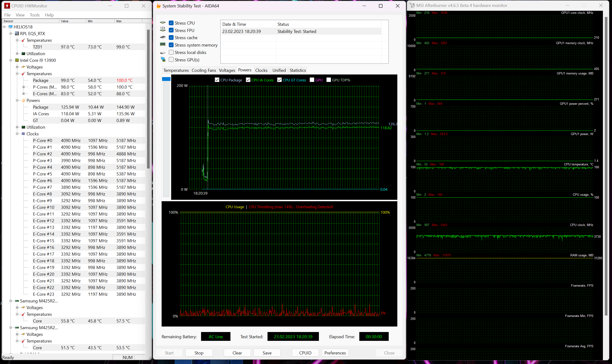
Task: Click the Stress FPU 123 icon
Action: [163, 29]
